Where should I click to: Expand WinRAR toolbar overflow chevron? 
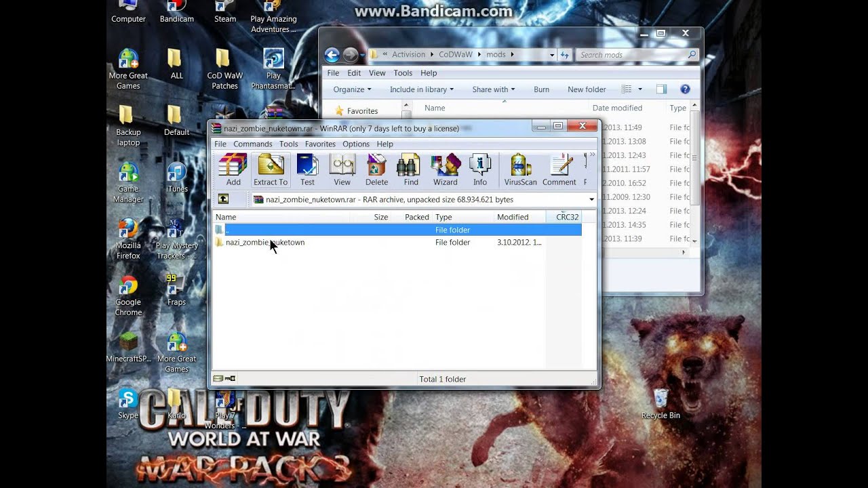click(x=592, y=155)
